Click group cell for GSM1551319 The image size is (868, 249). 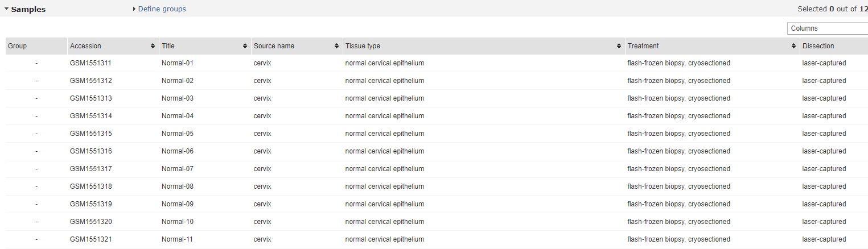[36, 204]
